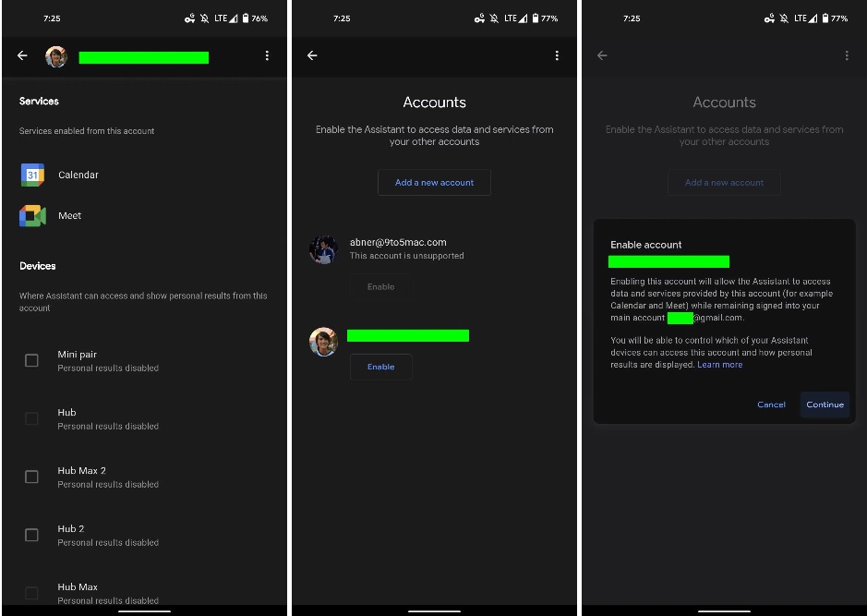
Task: Open the Learn more link
Action: [720, 364]
